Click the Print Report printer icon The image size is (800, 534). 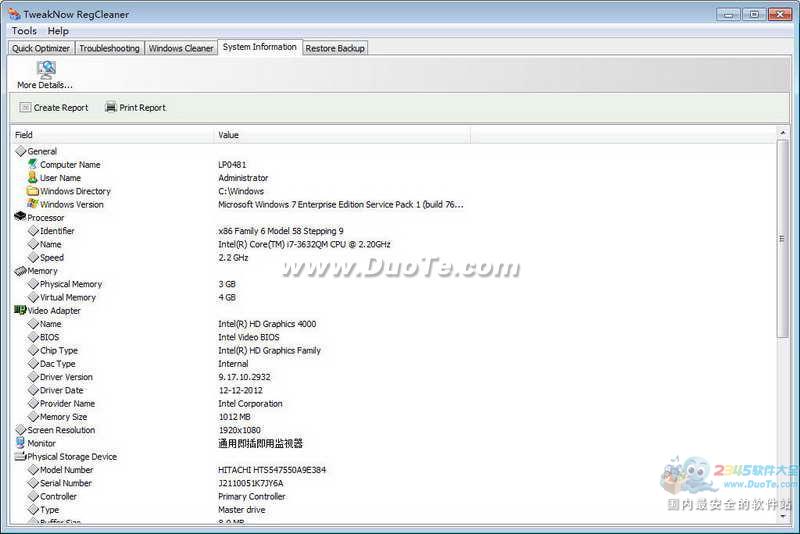pos(111,108)
